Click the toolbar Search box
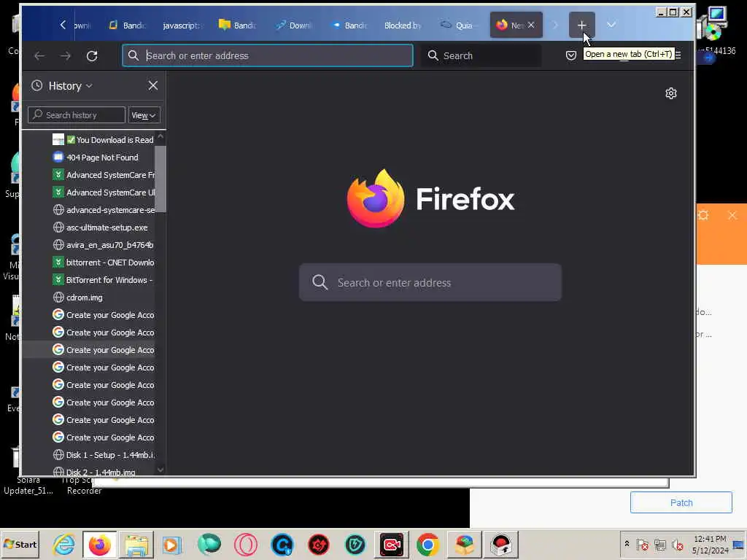Screen dimensions: 747x560 (481, 55)
